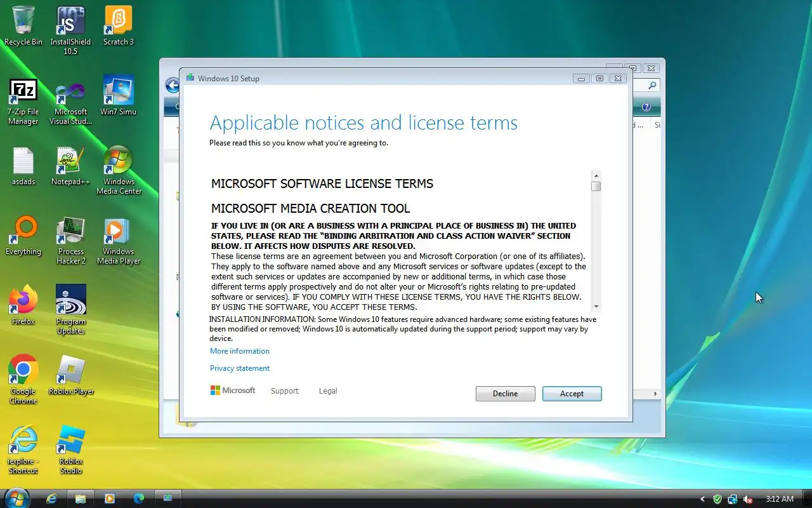
Task: Open Process Hacker 2 desktop shortcut
Action: [70, 240]
